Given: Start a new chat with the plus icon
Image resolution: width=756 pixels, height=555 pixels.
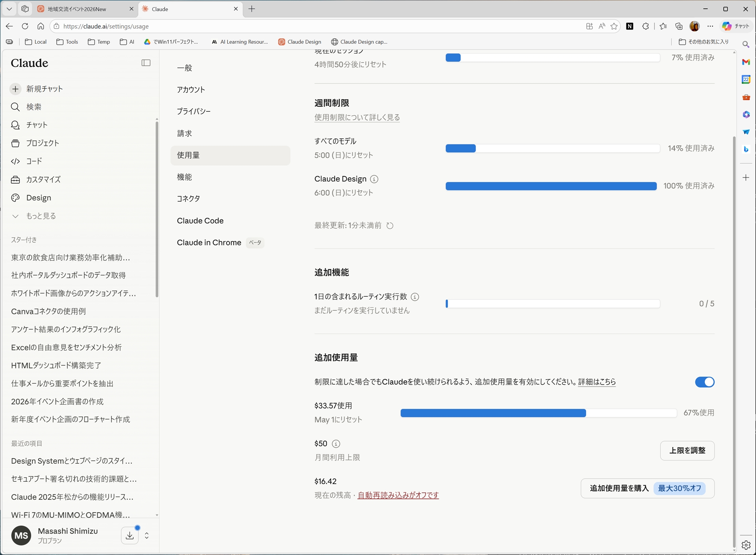Looking at the screenshot, I should click(15, 89).
